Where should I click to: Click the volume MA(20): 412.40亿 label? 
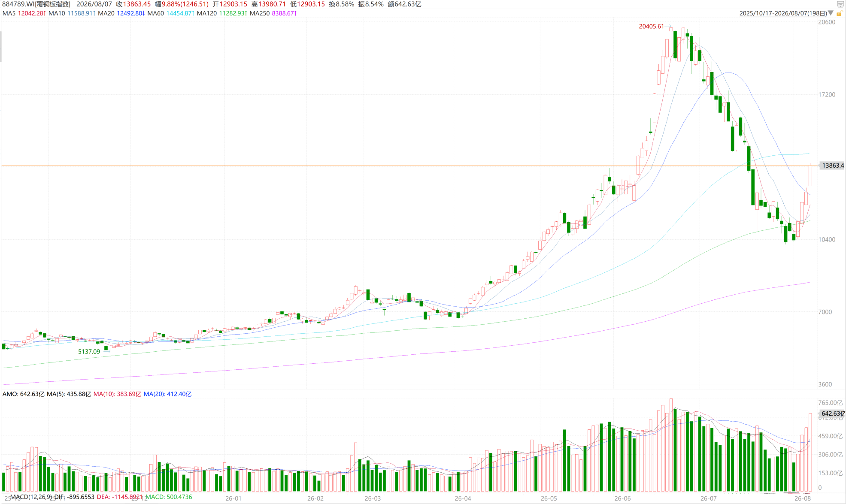167,394
